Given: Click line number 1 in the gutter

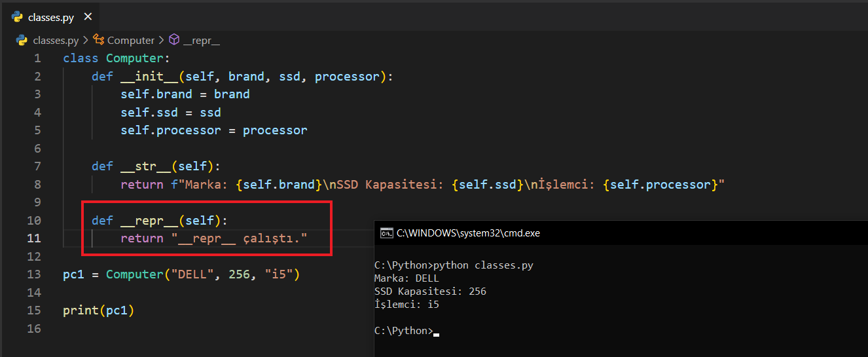Looking at the screenshot, I should tap(37, 58).
